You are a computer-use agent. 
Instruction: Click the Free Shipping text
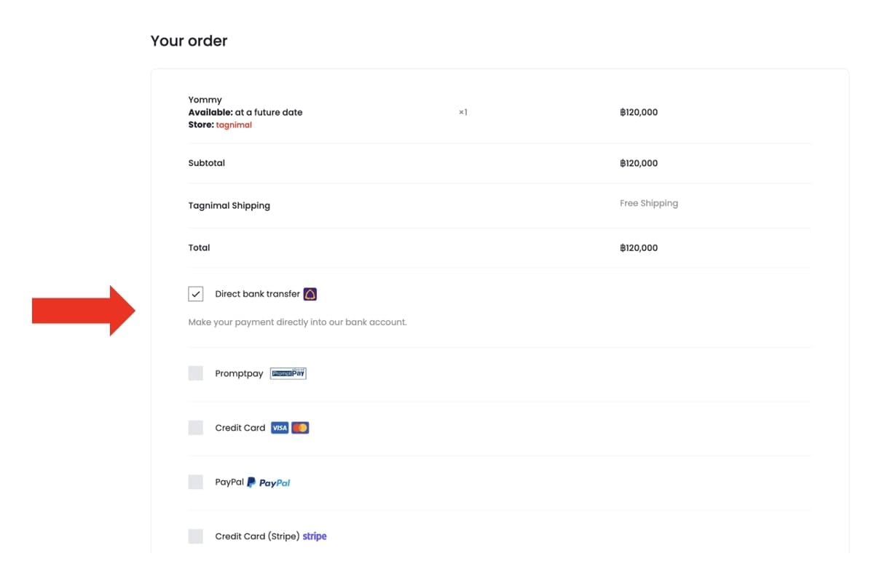(x=648, y=204)
